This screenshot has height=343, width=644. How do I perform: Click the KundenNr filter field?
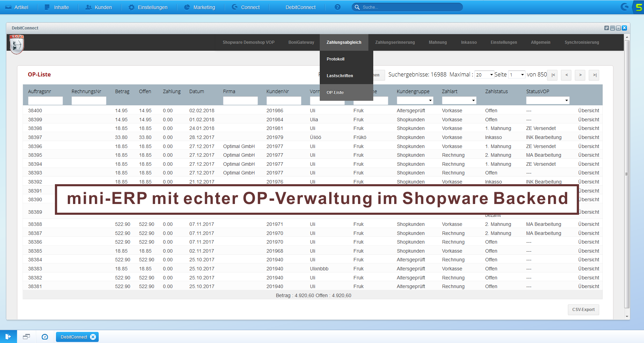tap(284, 100)
